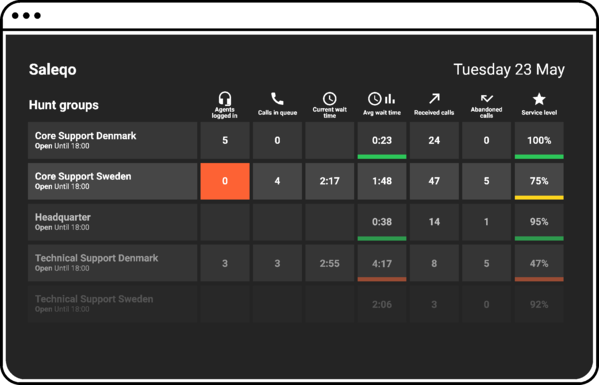The image size is (599, 385).
Task: Click the 47 received calls cell
Action: click(x=434, y=181)
